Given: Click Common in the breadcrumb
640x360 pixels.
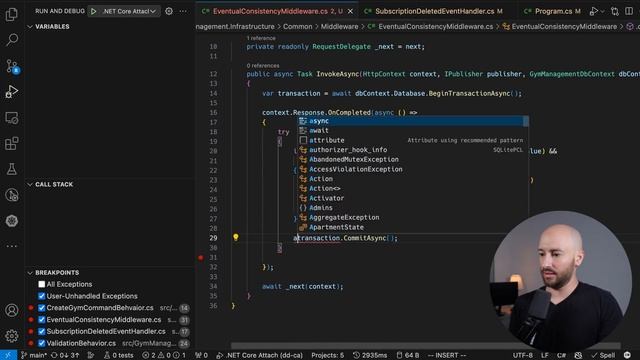Looking at the screenshot, I should [x=298, y=27].
